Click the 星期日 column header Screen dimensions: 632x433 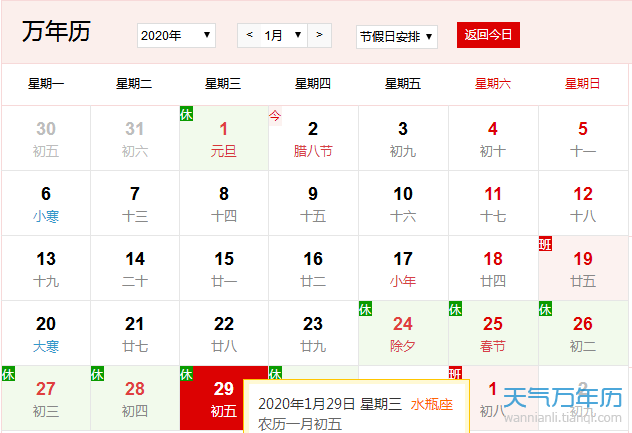(x=582, y=84)
